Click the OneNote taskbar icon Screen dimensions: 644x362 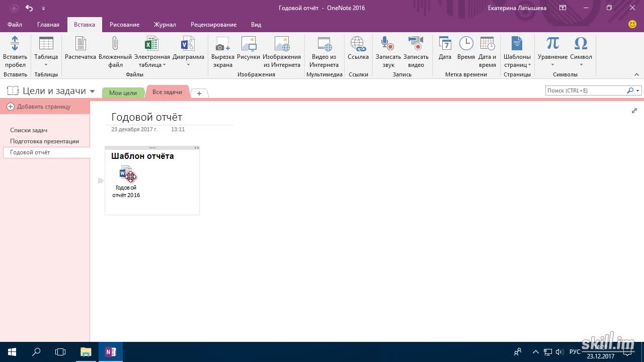[x=111, y=352]
